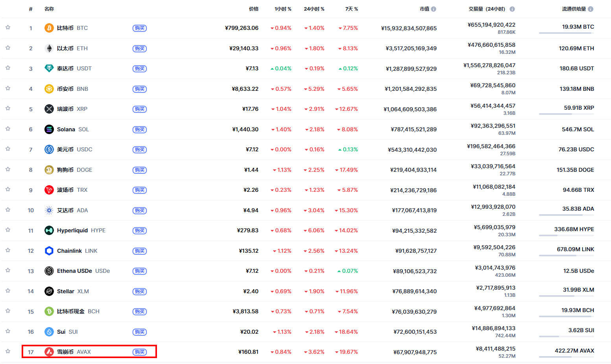Click the Solana SOL coin logo
This screenshot has height=364, width=611.
coord(49,129)
